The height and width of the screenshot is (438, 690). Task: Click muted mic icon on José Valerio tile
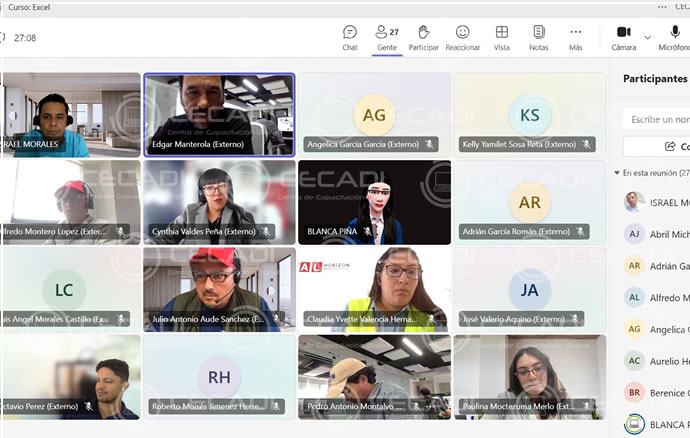pos(575,319)
